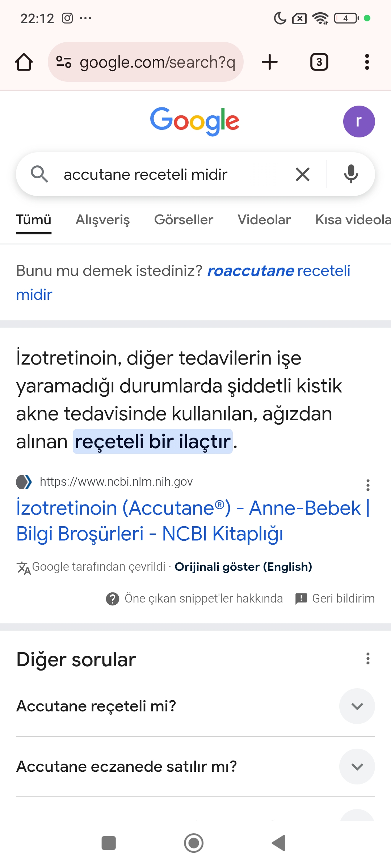Image resolution: width=391 pixels, height=868 pixels.
Task: Start voice search with microphone icon
Action: click(351, 174)
